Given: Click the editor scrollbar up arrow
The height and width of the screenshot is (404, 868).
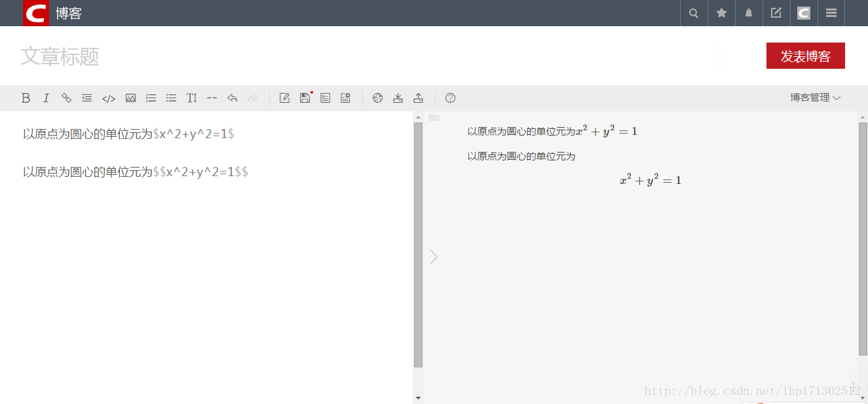Looking at the screenshot, I should point(418,117).
